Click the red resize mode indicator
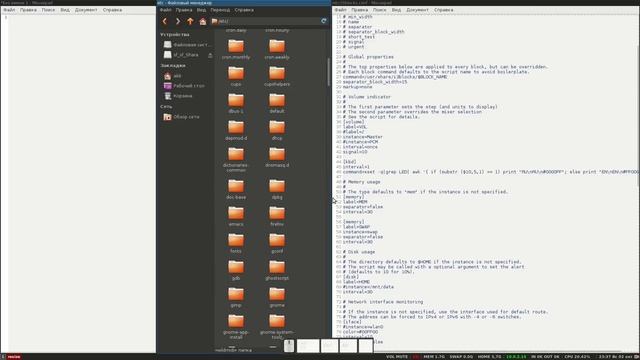The width and height of the screenshot is (640, 360). [x=13, y=357]
